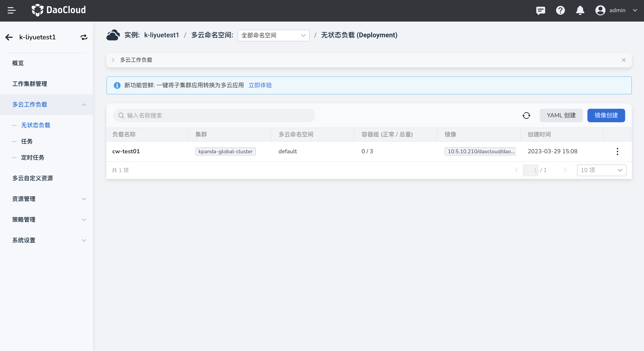Click the admin user avatar
644x351 pixels.
(x=600, y=10)
